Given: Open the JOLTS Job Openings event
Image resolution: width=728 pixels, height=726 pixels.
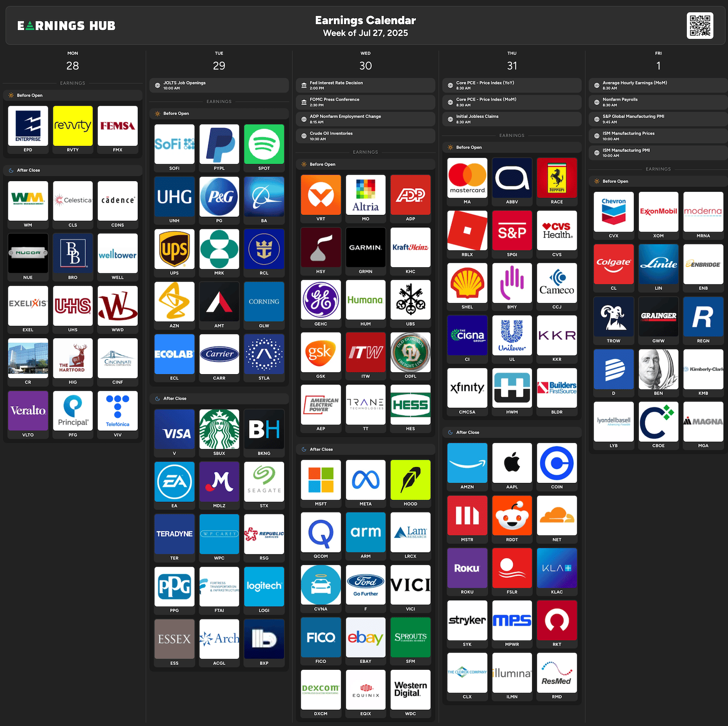Looking at the screenshot, I should pyautogui.click(x=219, y=86).
